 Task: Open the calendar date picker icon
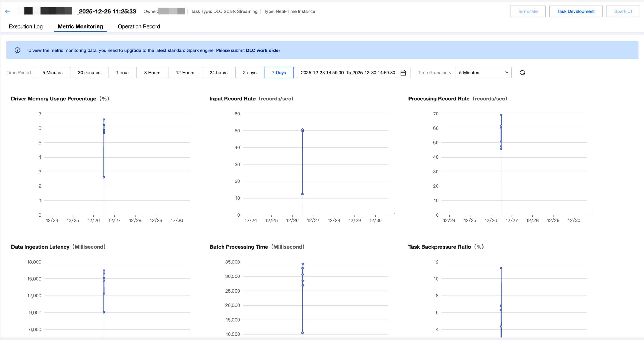click(403, 73)
